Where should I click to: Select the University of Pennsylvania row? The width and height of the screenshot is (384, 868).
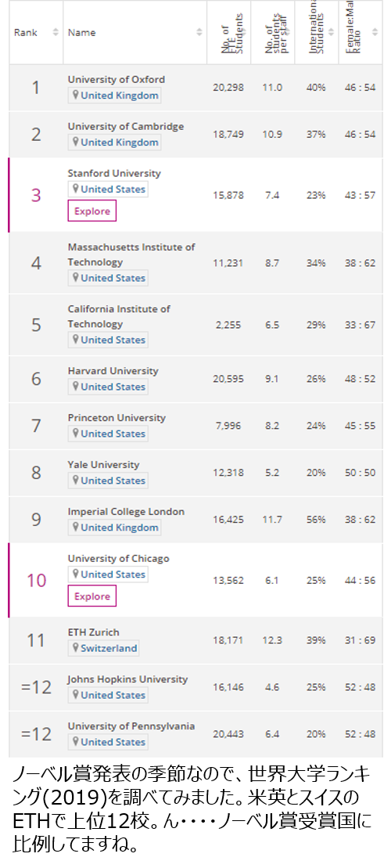196,734
